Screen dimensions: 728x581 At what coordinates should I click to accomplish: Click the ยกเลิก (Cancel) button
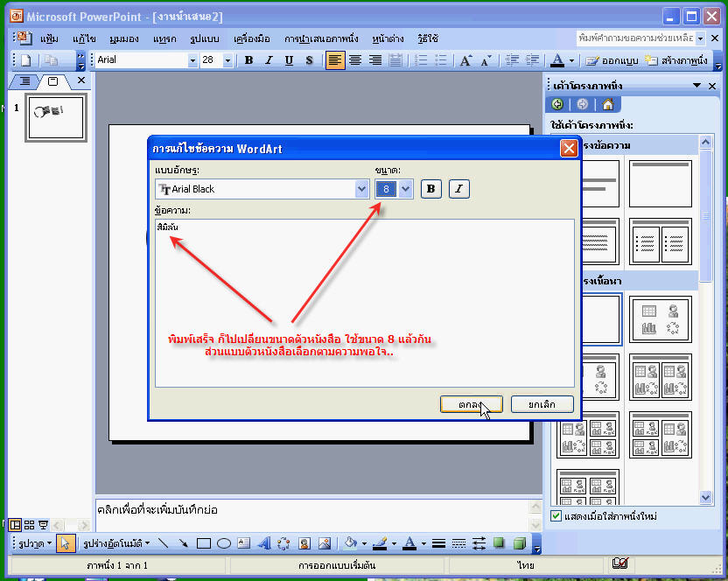pyautogui.click(x=542, y=404)
